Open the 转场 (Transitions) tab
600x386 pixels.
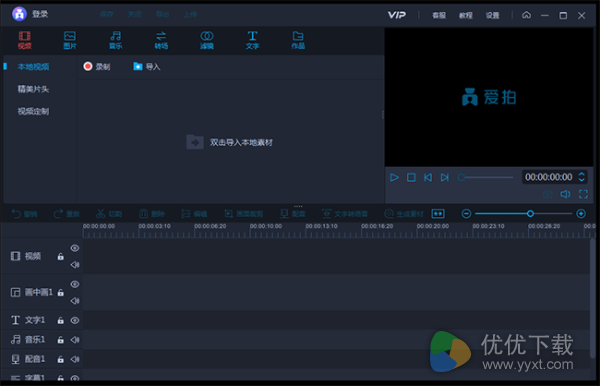161,40
